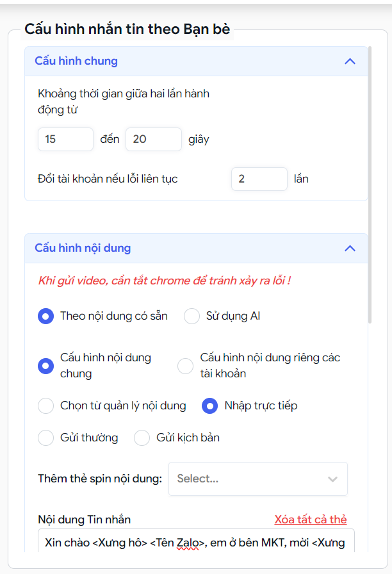Select Chọn từ quản lý nội dung radio
392x574 pixels.
[45, 406]
